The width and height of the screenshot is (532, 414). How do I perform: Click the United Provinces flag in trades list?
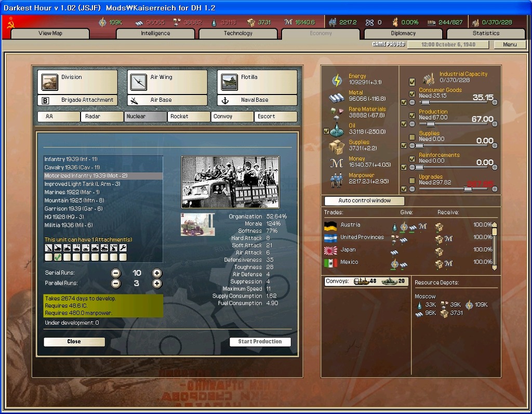point(330,238)
